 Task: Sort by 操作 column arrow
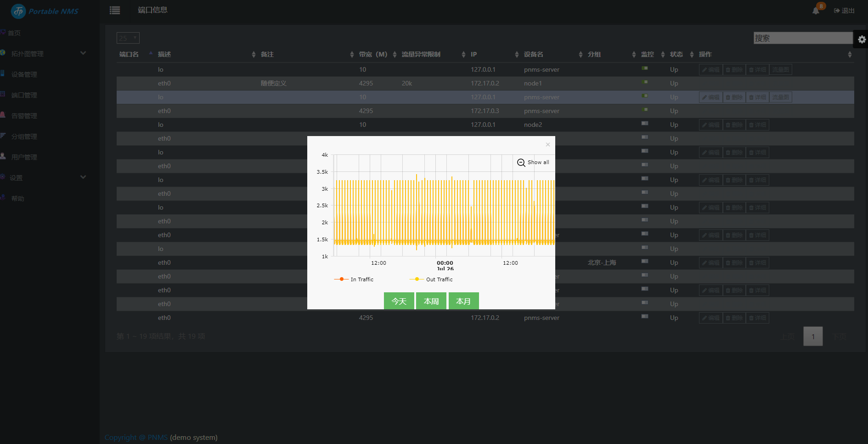[850, 55]
